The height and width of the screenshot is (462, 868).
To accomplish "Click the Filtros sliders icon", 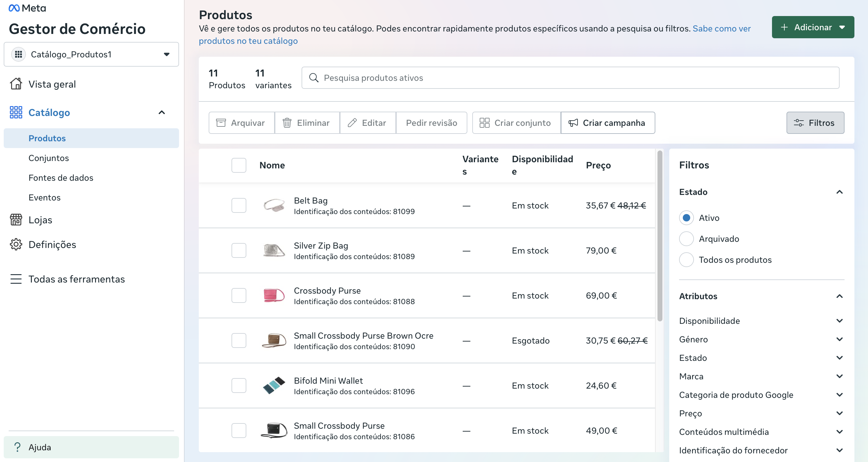I will [x=799, y=123].
